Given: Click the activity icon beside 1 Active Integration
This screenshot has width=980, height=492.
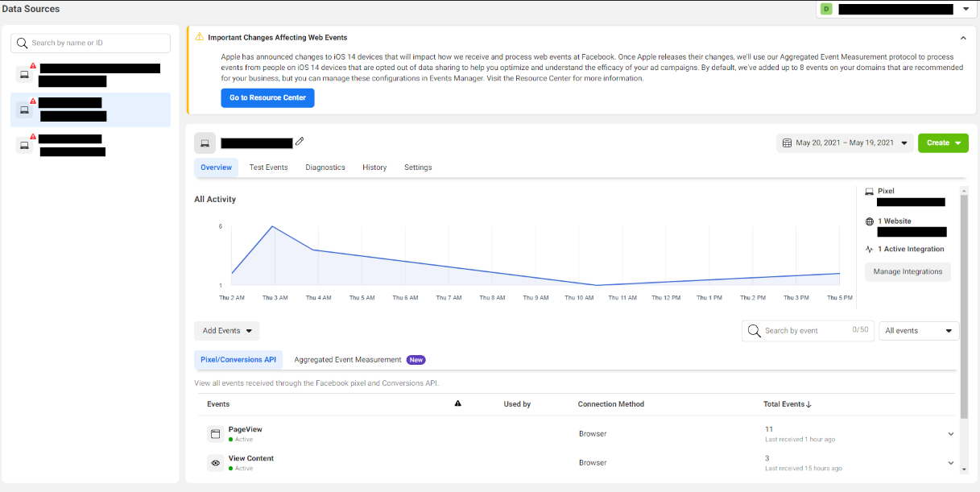Looking at the screenshot, I should pyautogui.click(x=869, y=250).
